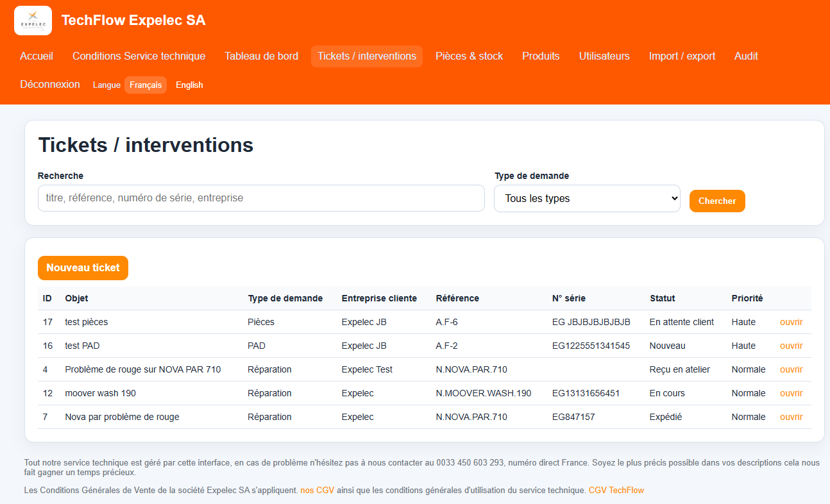Click status 'Expédié'
The height and width of the screenshot is (504, 830).
coord(666,417)
